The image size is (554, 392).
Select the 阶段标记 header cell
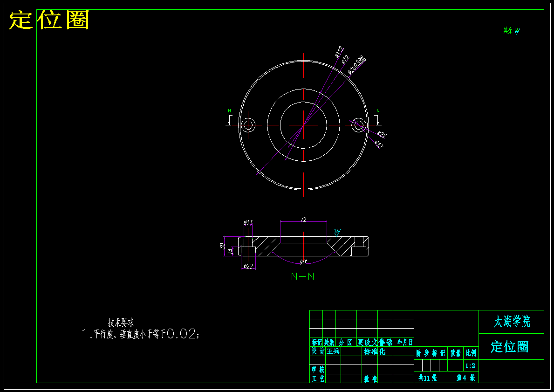431,353
